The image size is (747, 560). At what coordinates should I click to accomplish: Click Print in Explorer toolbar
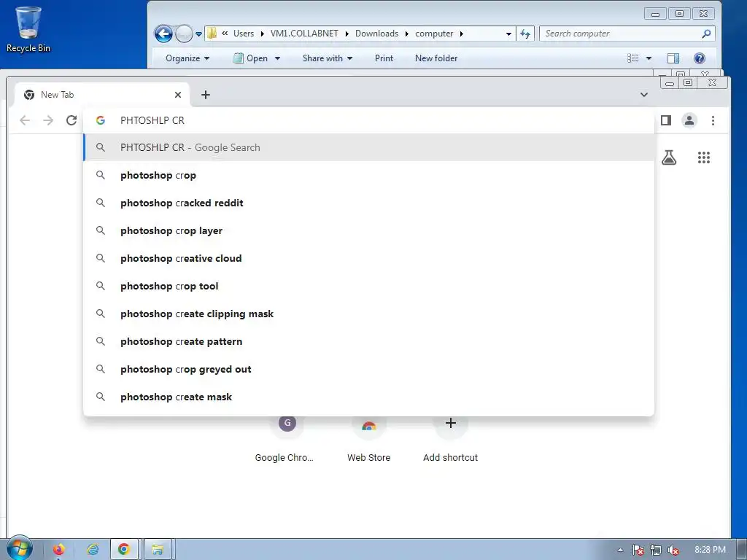point(384,58)
